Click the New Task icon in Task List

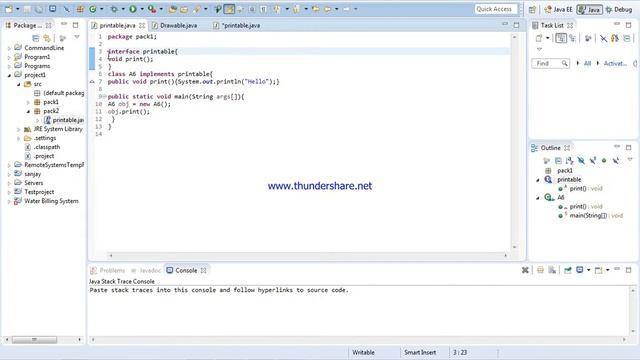pyautogui.click(x=539, y=38)
